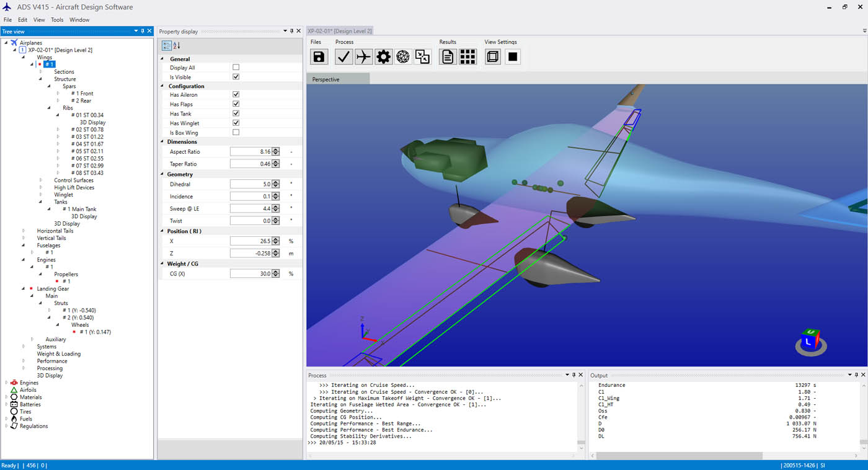Click the geodesic mesh sphere icon
Screen dimensions: 868x470
pyautogui.click(x=403, y=57)
